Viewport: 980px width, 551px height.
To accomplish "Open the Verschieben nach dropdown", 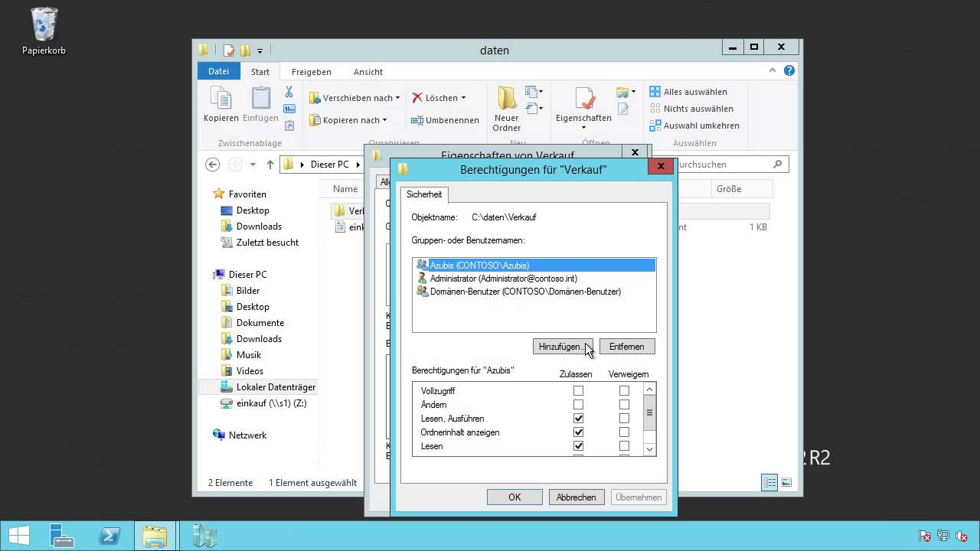I will coord(354,98).
